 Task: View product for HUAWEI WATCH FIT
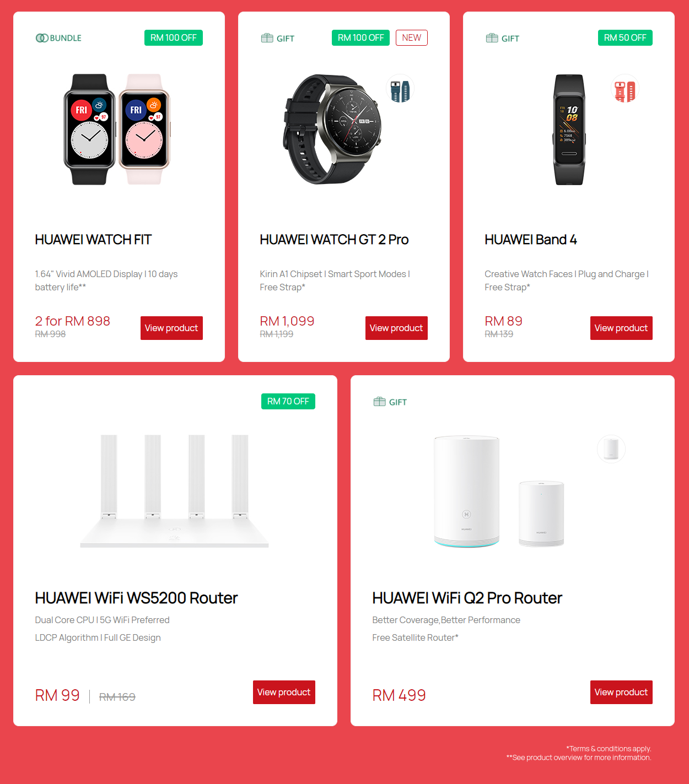tap(171, 328)
